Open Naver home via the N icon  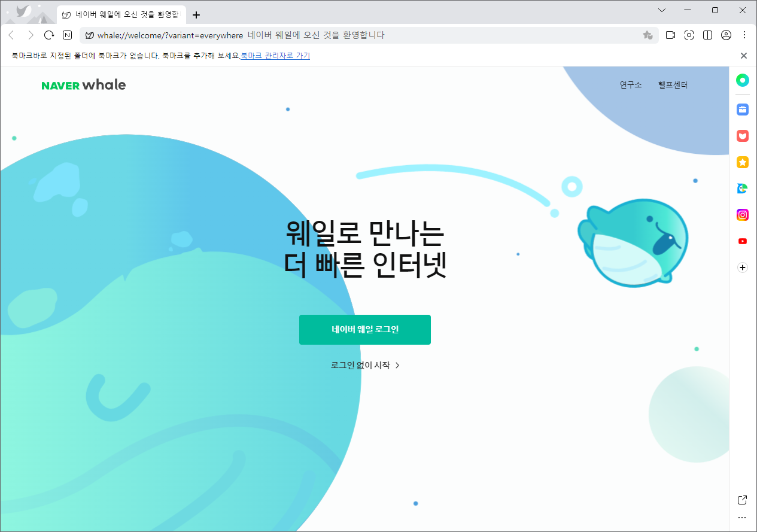(68, 35)
